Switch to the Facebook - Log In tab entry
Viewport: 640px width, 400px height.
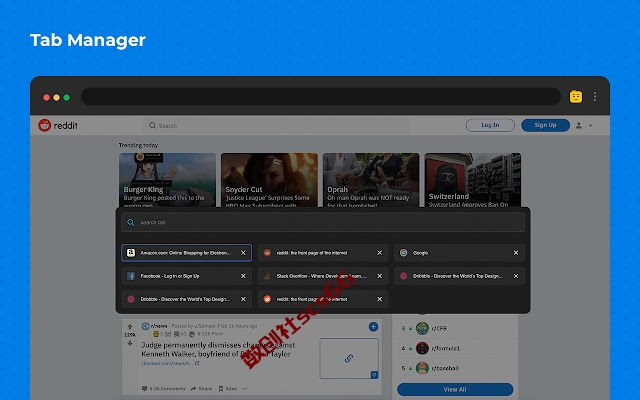click(187, 276)
